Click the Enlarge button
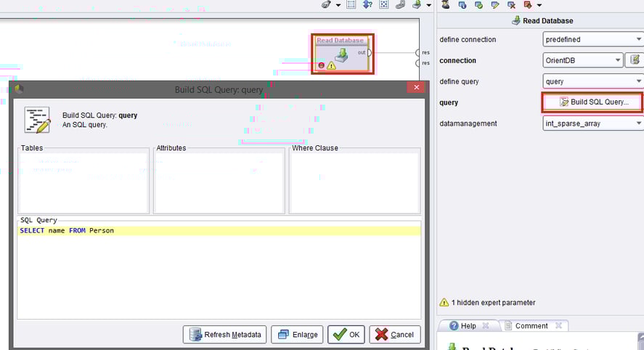Image resolution: width=644 pixels, height=350 pixels. (x=298, y=335)
